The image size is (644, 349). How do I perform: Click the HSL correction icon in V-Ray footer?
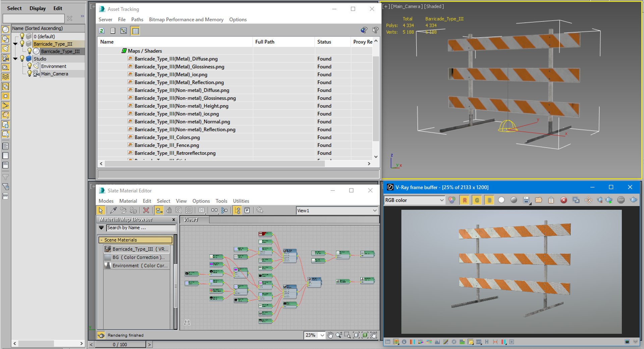[421, 342]
